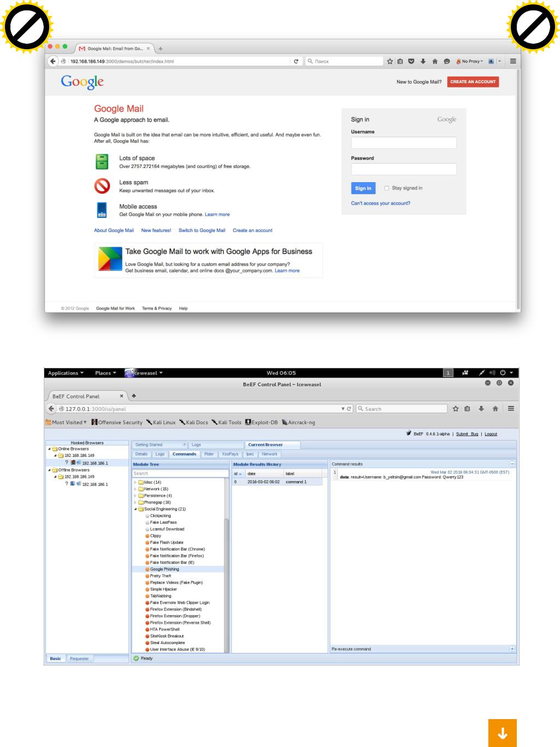Open the New features! link
This screenshot has width=560, height=747.
point(156,230)
